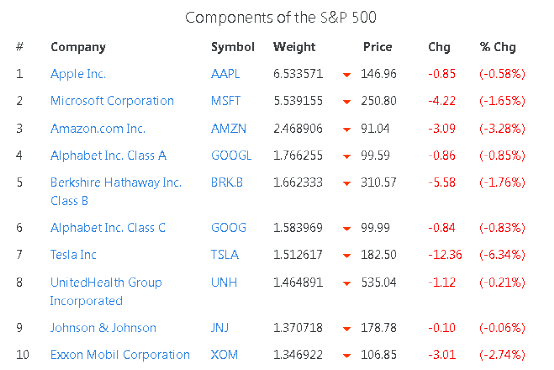Click the red arrow beside Amazon's 91.04 price
Viewport: 554px width, 370px height.
(347, 130)
